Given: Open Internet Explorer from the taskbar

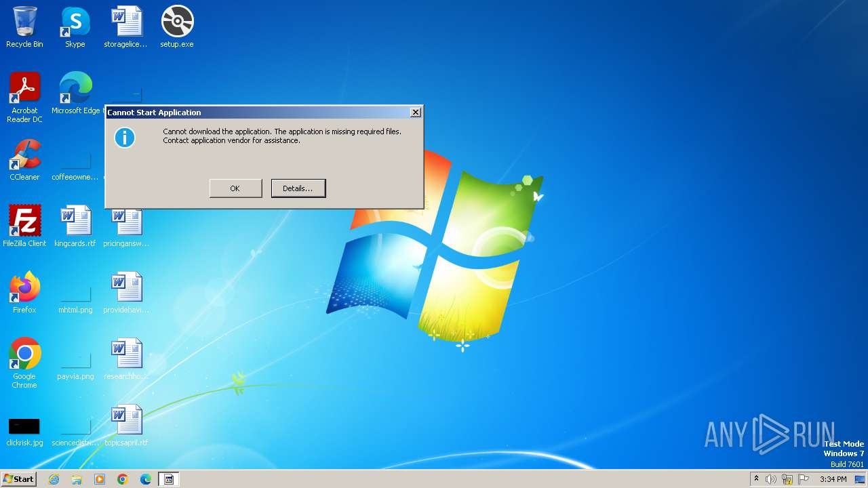Looking at the screenshot, I should point(54,479).
